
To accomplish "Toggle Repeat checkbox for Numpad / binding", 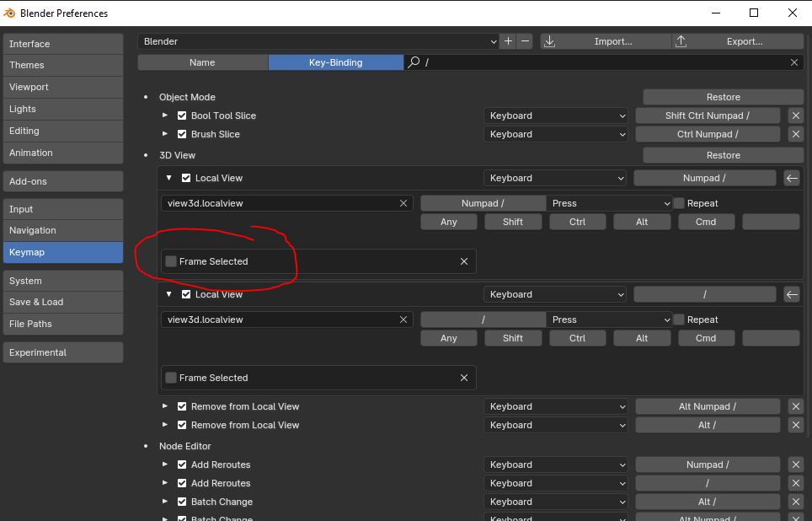I will 679,203.
